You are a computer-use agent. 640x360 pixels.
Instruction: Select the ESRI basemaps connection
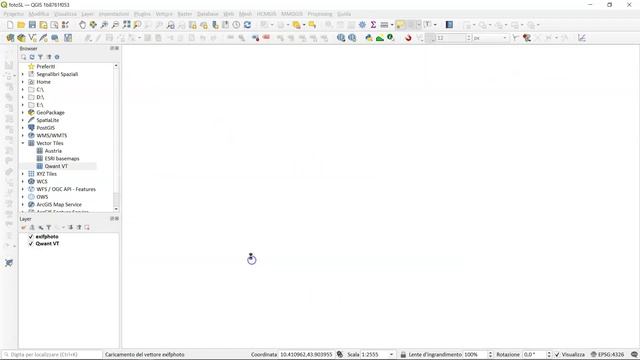(x=62, y=159)
